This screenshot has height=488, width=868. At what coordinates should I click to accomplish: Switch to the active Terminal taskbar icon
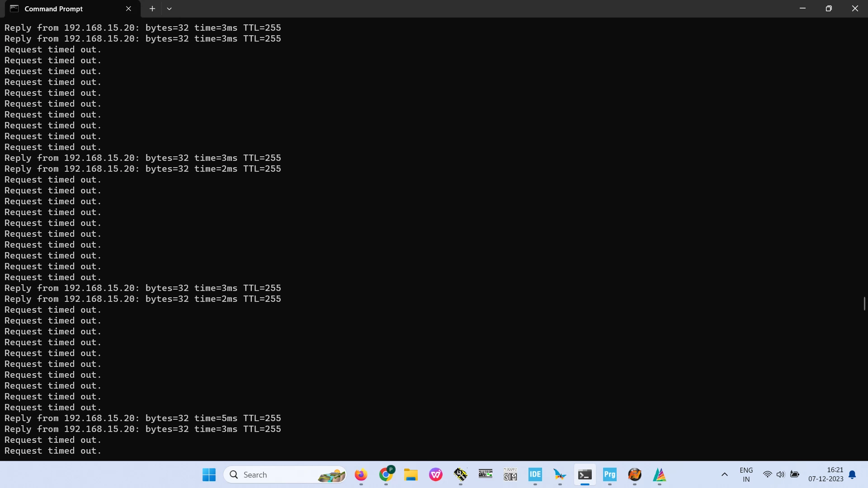[585, 474]
